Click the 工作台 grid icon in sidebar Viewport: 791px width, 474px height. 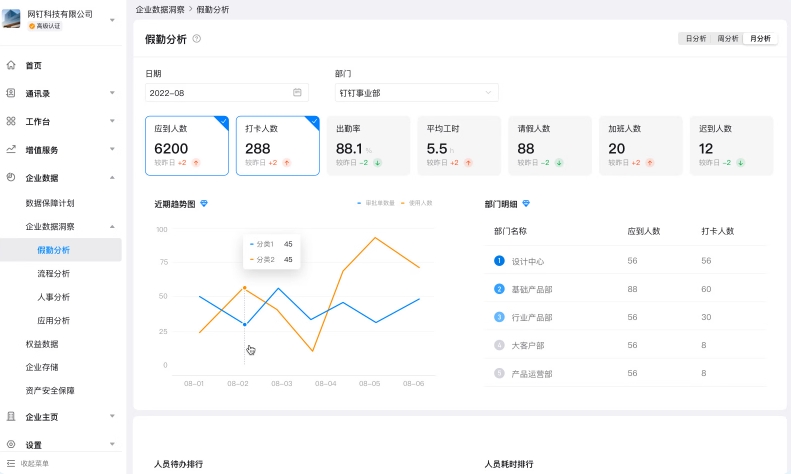[11, 121]
